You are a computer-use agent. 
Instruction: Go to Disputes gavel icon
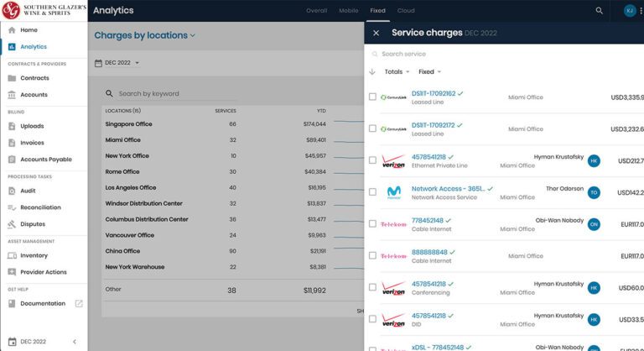pyautogui.click(x=12, y=224)
